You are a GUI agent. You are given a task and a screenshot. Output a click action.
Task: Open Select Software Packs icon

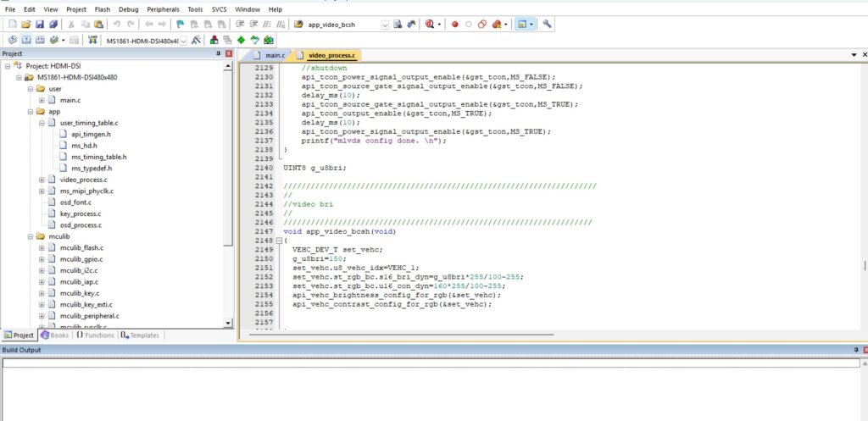tap(254, 40)
